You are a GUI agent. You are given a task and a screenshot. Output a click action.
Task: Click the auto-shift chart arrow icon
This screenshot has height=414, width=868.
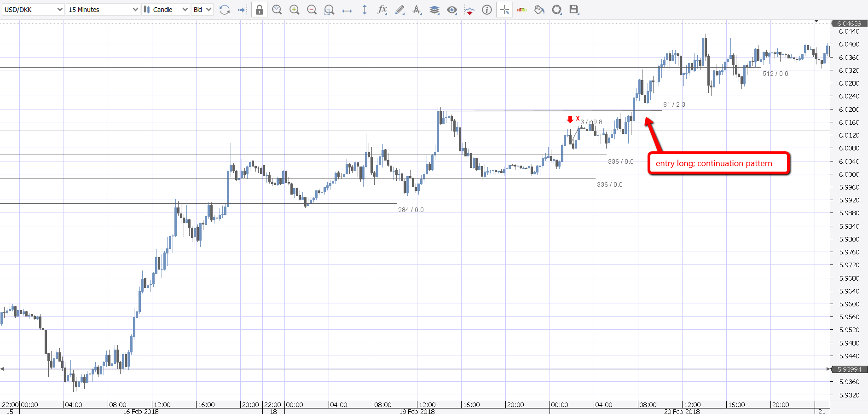[243, 10]
